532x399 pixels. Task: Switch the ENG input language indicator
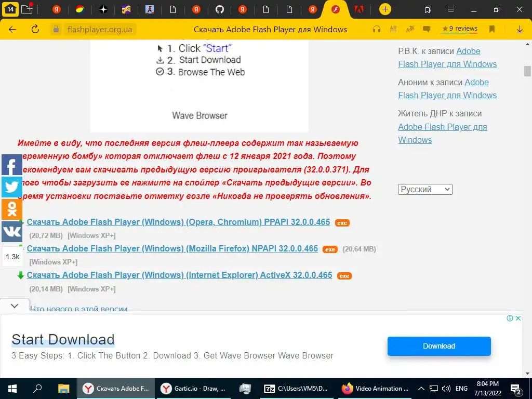(x=461, y=389)
